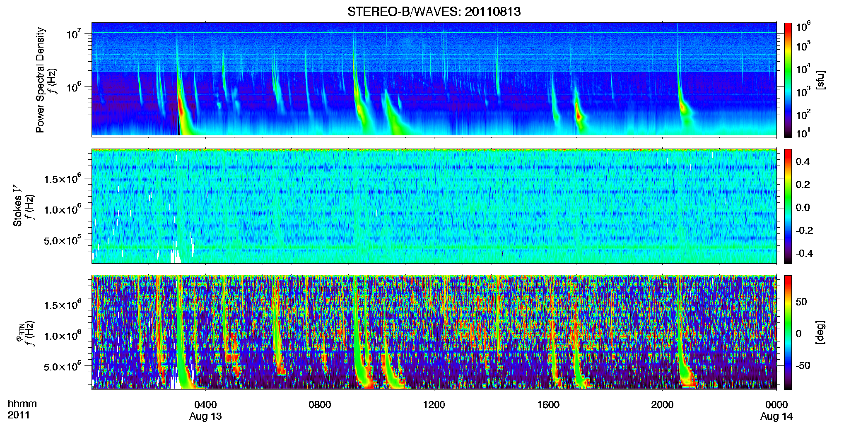Click the 1200 time axis label
The width and height of the screenshot is (868, 447).
coord(434,405)
